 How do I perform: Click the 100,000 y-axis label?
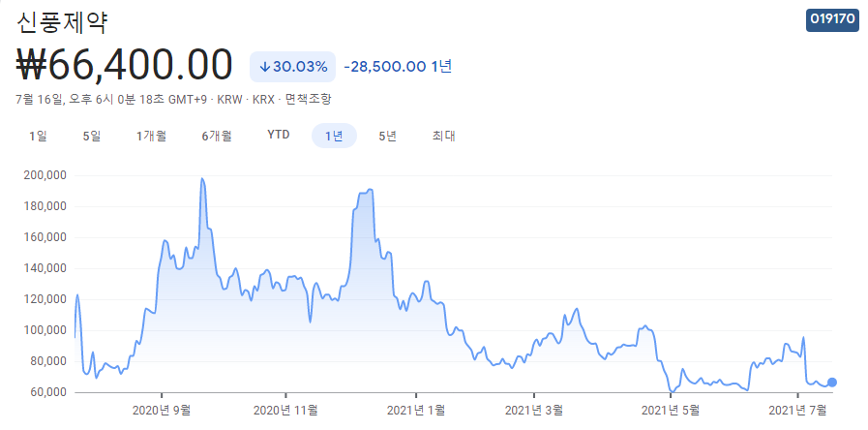point(45,330)
